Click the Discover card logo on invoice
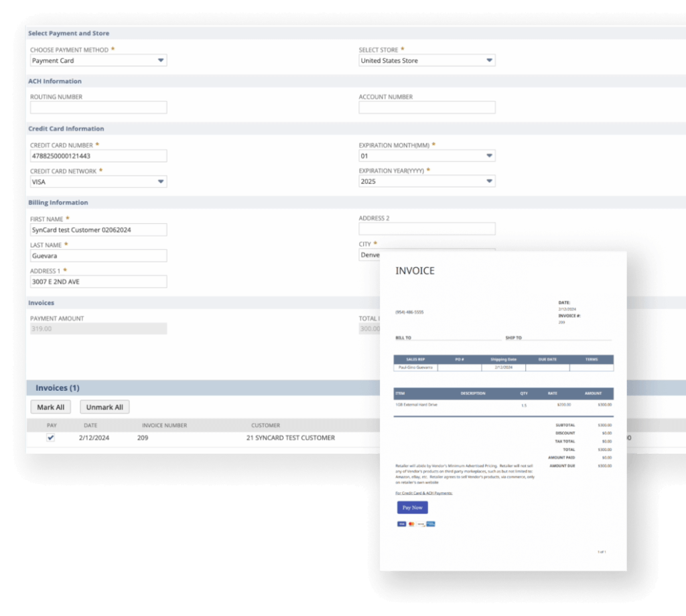Image resolution: width=686 pixels, height=616 pixels. pyautogui.click(x=421, y=524)
